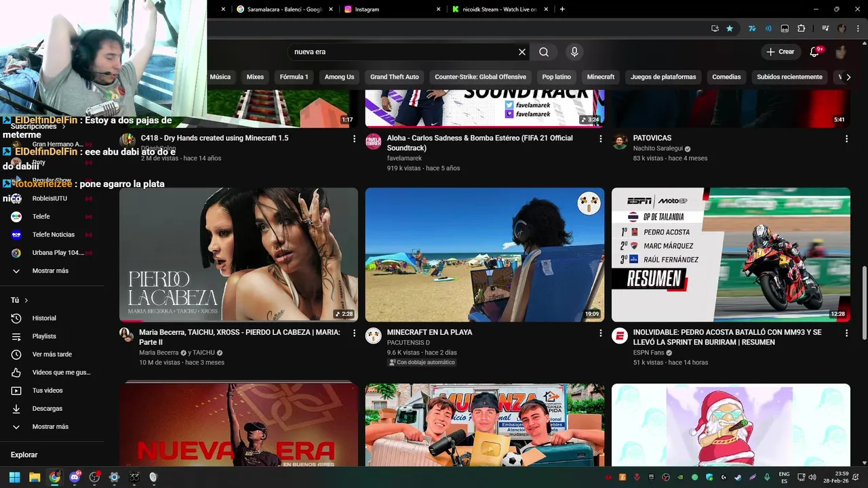
Task: Click the Windows Start button
Action: tap(14, 477)
